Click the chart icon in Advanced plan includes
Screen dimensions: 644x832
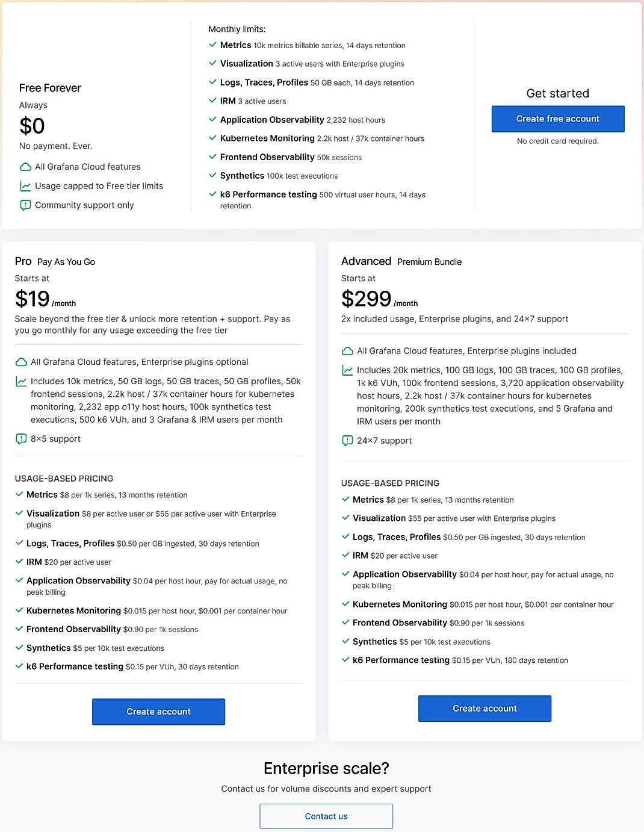pos(347,370)
